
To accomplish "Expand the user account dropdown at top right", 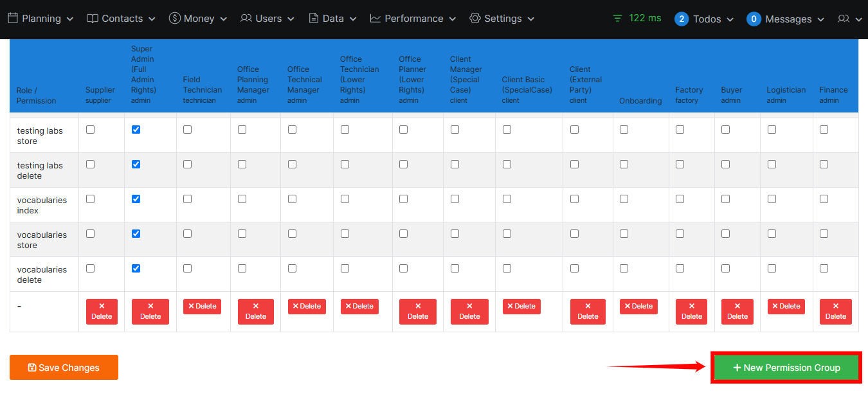I will [x=849, y=19].
